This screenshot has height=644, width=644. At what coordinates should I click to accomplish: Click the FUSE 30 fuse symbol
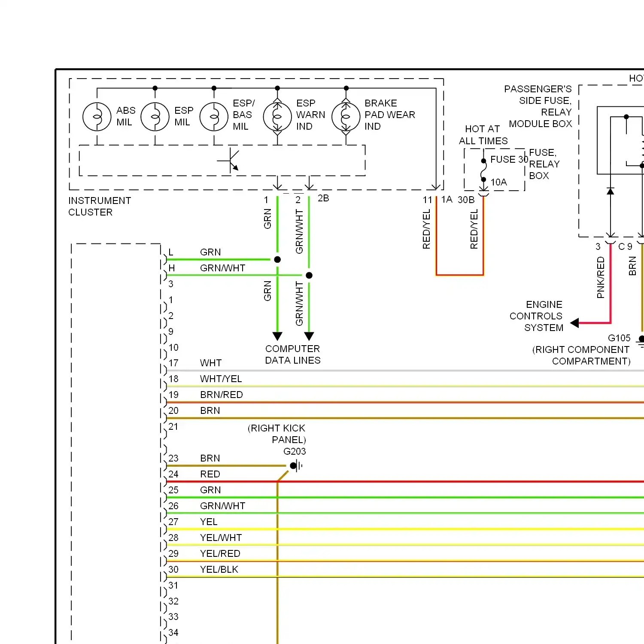point(483,170)
